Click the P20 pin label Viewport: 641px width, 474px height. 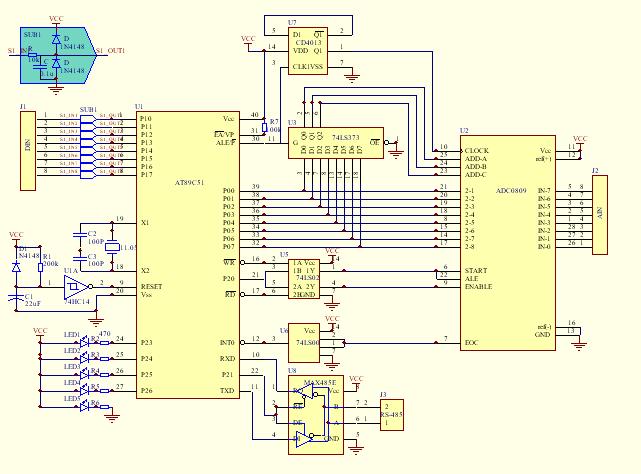coord(229,279)
